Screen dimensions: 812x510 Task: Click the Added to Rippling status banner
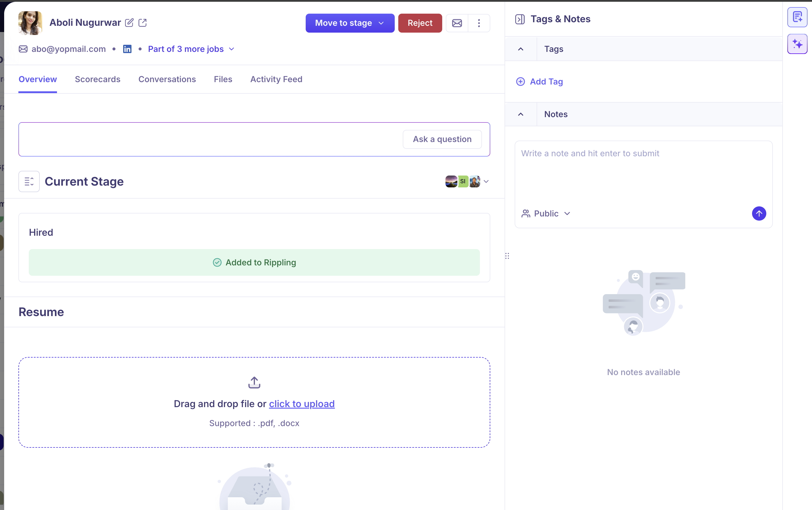click(x=254, y=262)
